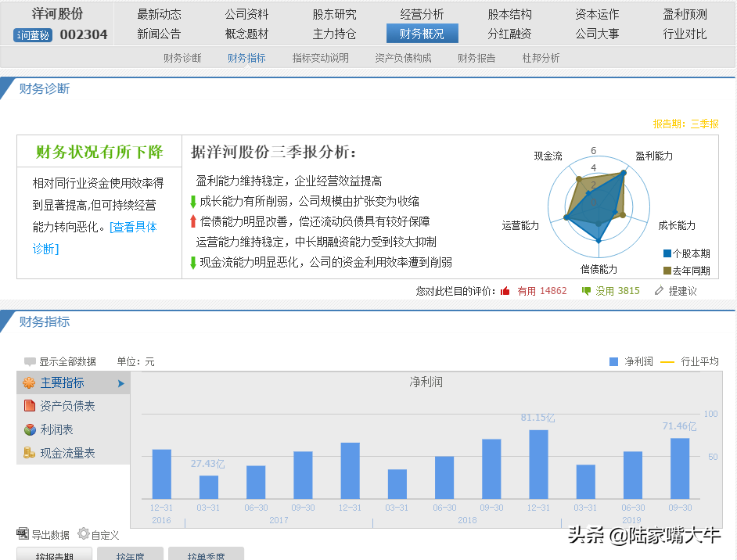
Task: Click the pencil 提建议 icon
Action: click(659, 291)
